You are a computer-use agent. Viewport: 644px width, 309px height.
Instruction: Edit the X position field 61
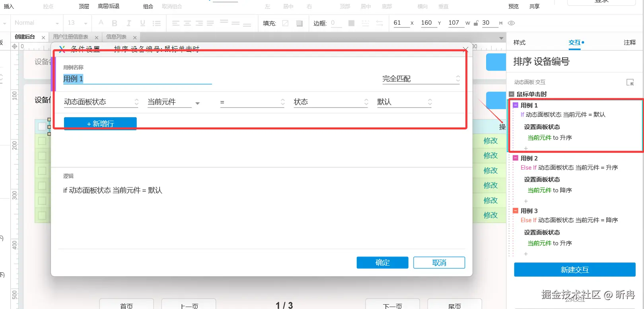coord(401,23)
